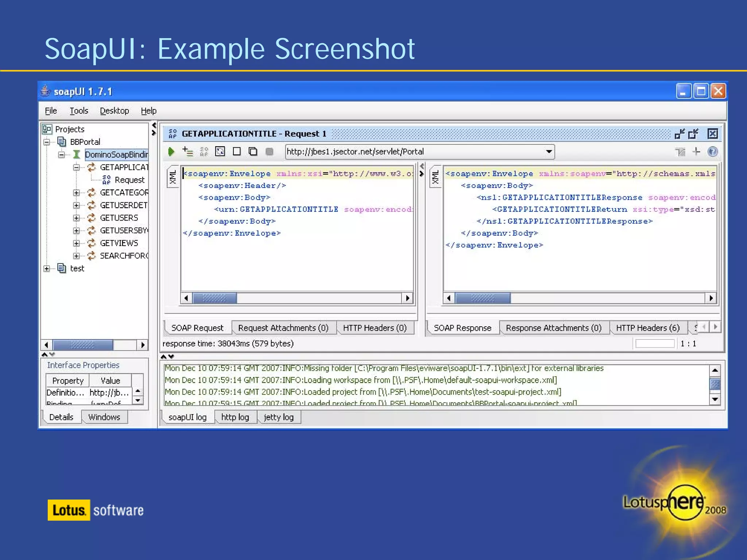Click Projects tree horizontal scrollbar thumb

[83, 345]
